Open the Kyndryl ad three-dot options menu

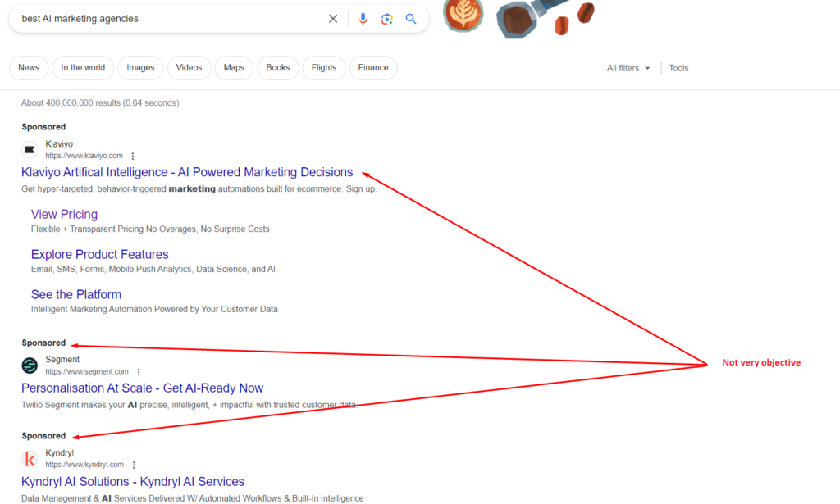click(134, 465)
